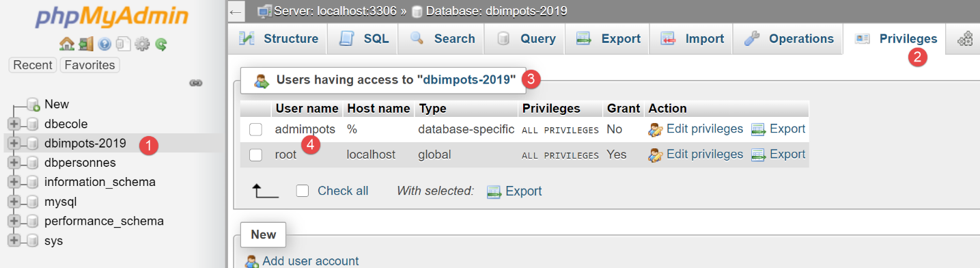
Task: Click the localhost host name cell
Action: [371, 155]
